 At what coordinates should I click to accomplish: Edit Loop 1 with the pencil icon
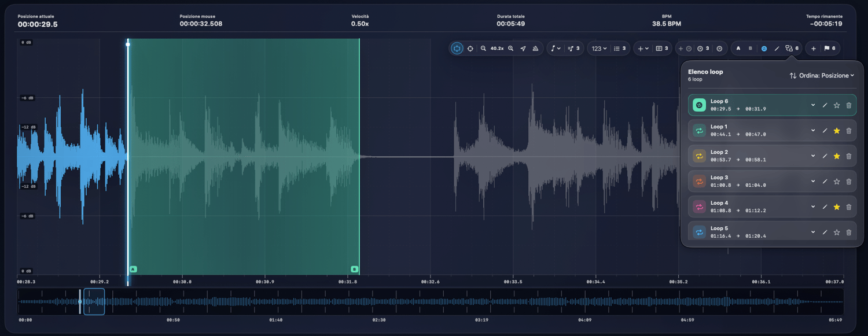click(825, 131)
